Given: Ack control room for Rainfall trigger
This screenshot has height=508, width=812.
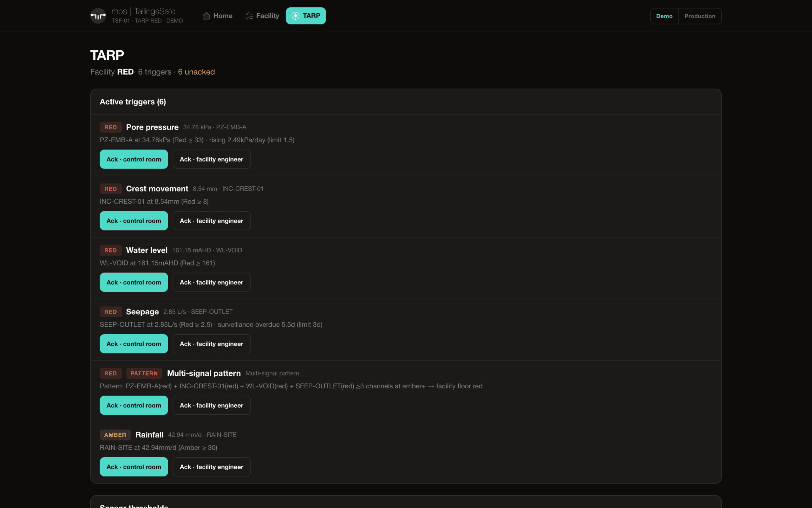Looking at the screenshot, I should (x=134, y=467).
